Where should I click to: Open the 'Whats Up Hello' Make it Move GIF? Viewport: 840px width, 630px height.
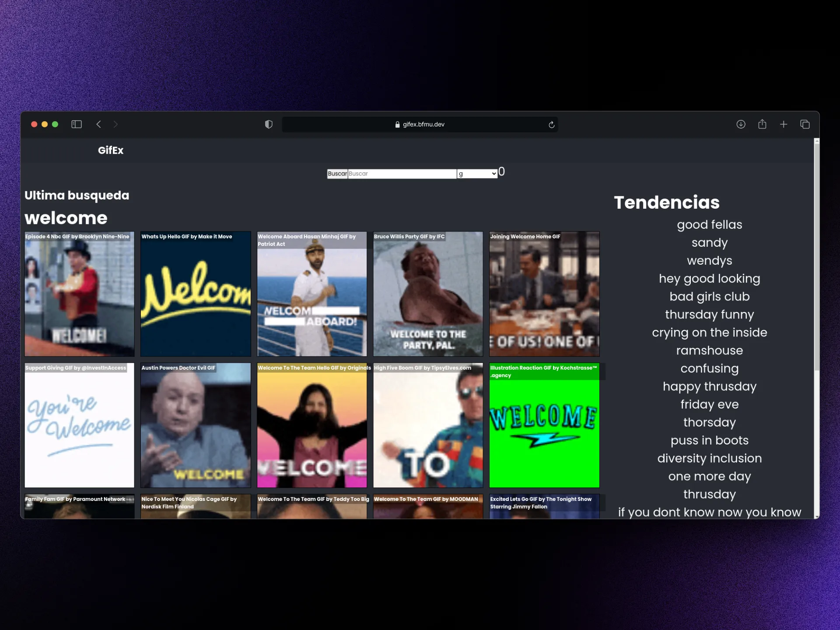click(x=196, y=294)
